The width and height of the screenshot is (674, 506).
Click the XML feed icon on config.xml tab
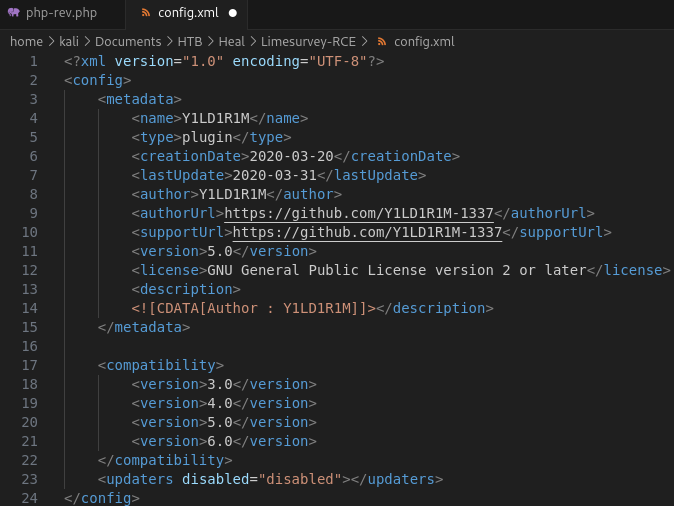click(146, 13)
